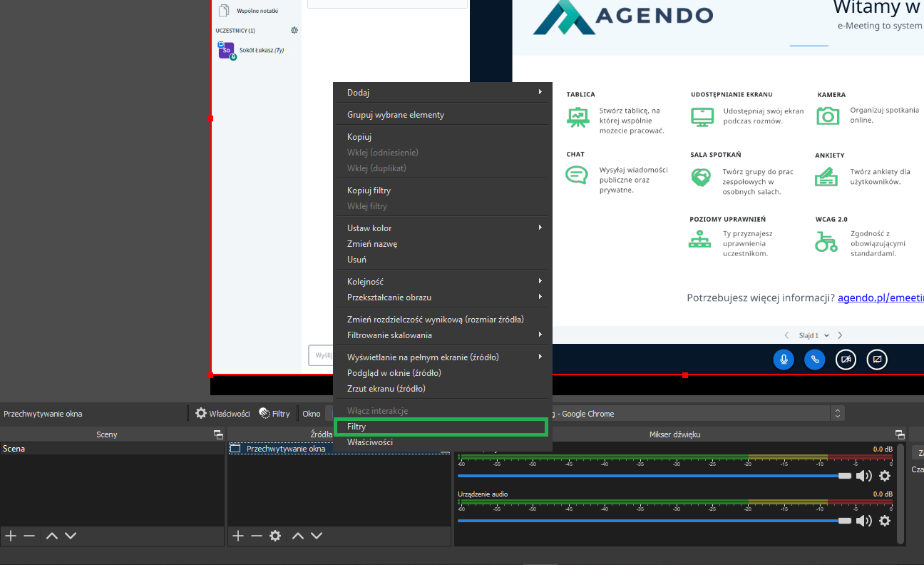Image resolution: width=924 pixels, height=565 pixels.
Task: Mute the first audio mixer channel speaker
Action: tap(863, 476)
